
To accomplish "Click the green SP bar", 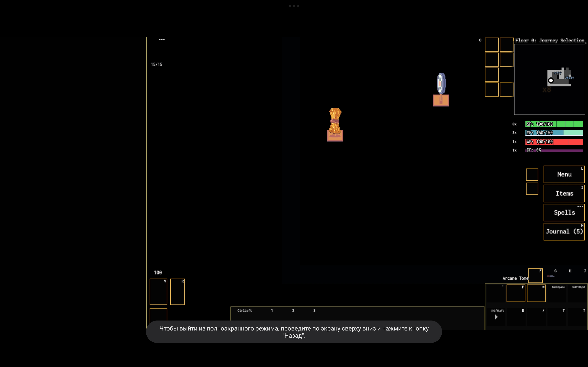I will pos(554,124).
